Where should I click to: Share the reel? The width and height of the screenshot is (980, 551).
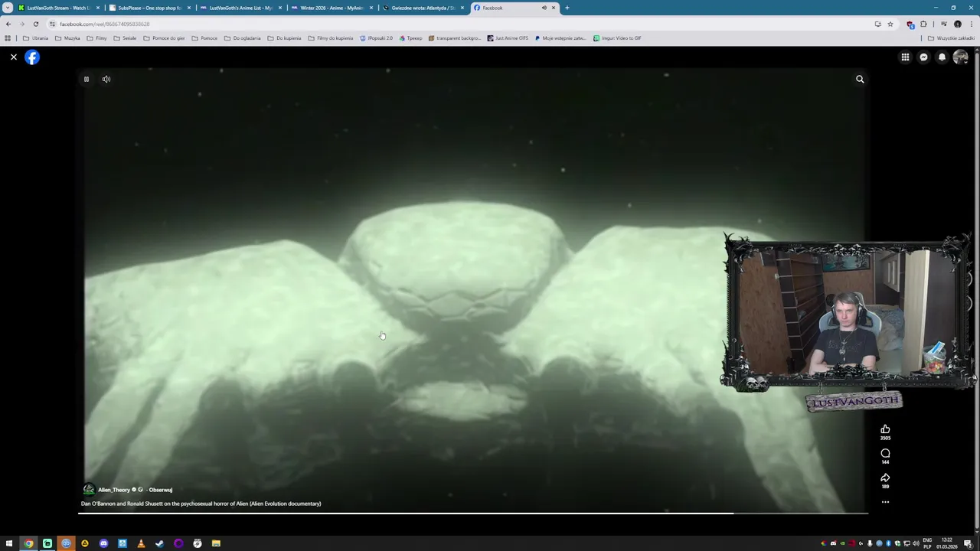(x=885, y=478)
